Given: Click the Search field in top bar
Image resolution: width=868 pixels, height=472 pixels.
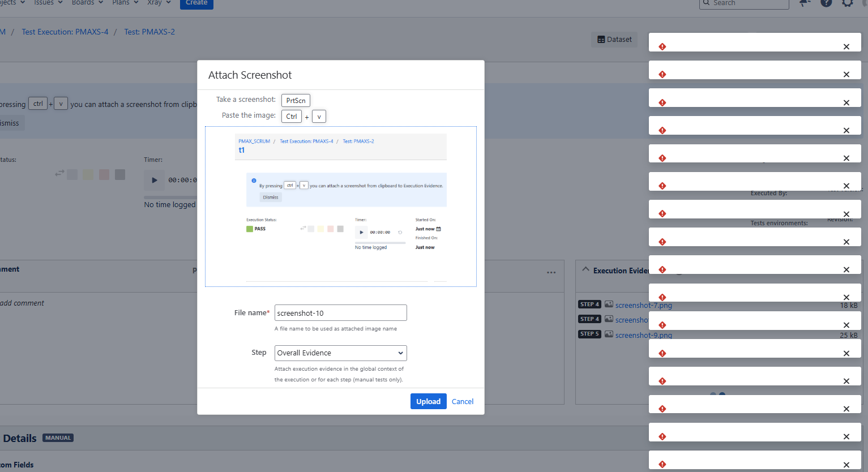Looking at the screenshot, I should coord(744,3).
